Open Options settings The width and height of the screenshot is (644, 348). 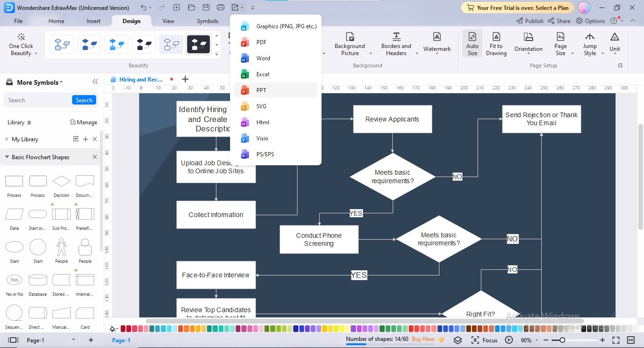(x=591, y=21)
